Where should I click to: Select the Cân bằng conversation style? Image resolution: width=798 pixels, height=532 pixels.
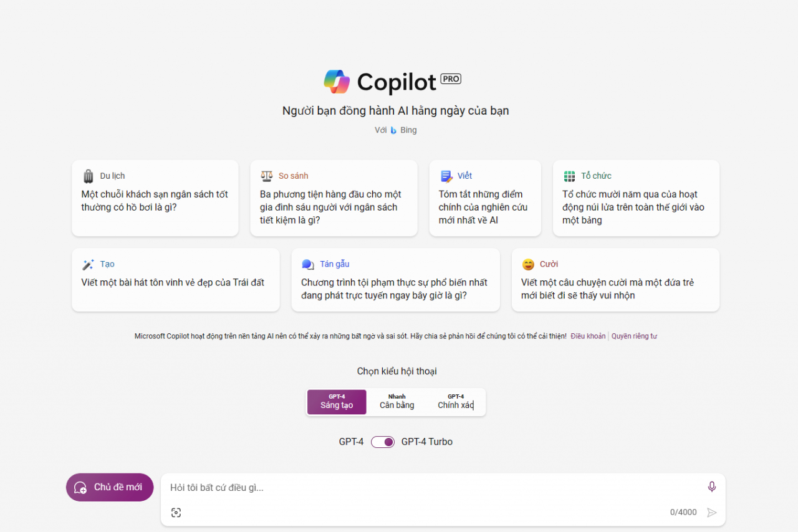[x=397, y=402]
